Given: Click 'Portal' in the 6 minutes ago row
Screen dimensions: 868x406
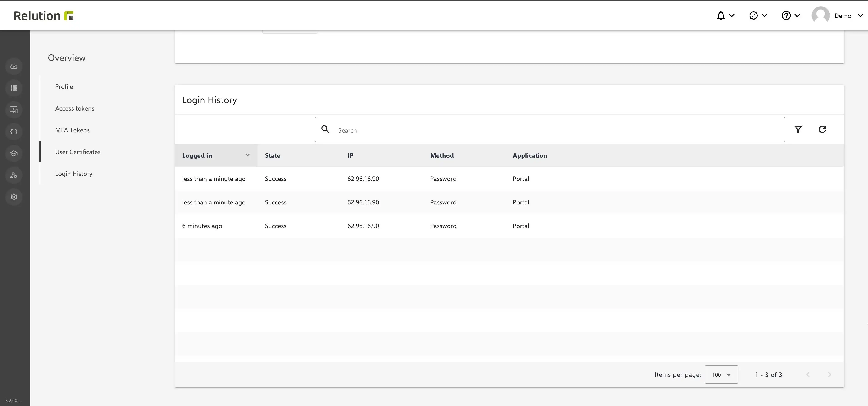Looking at the screenshot, I should pos(521,226).
